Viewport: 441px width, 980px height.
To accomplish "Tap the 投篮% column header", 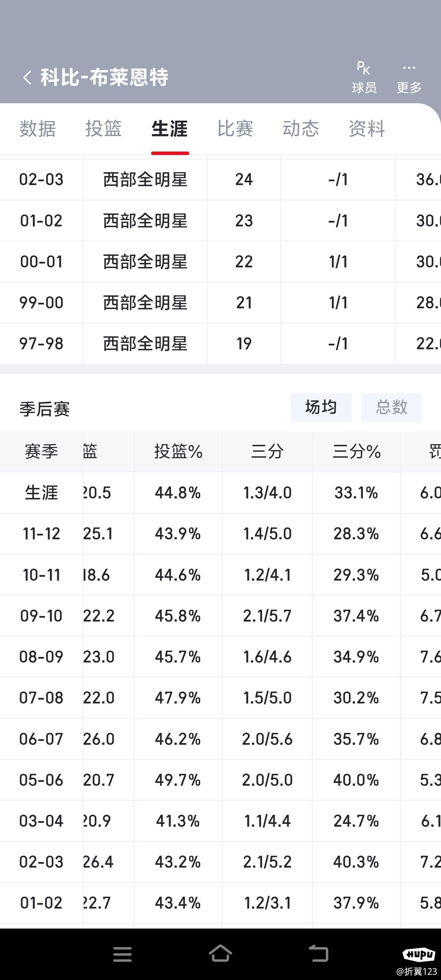I will click(x=178, y=452).
